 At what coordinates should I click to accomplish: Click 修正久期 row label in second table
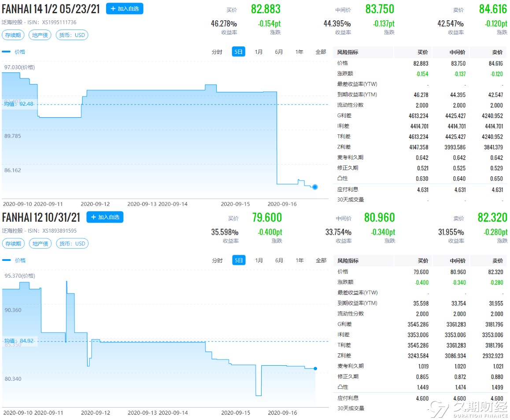[x=348, y=377]
